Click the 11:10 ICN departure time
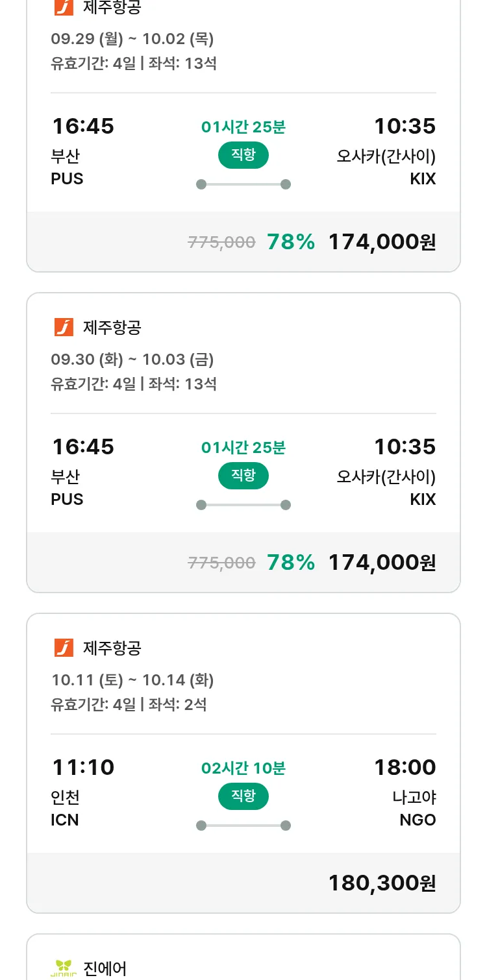This screenshot has height=980, width=487. coord(83,767)
